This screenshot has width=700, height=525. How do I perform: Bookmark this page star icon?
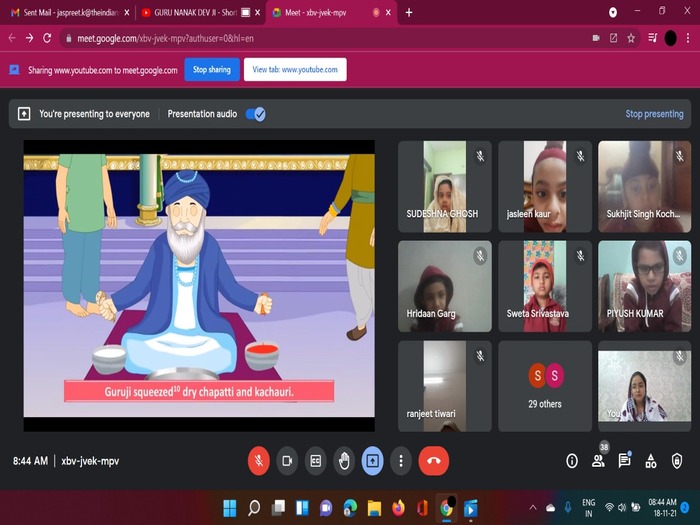click(x=631, y=38)
